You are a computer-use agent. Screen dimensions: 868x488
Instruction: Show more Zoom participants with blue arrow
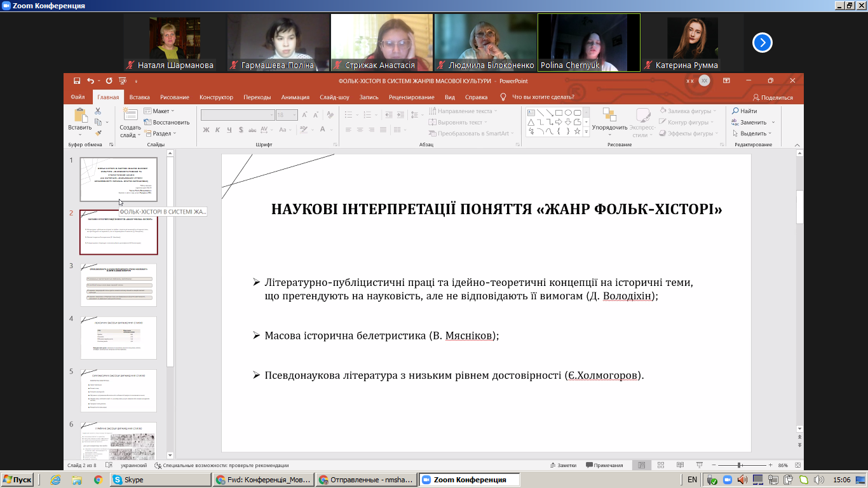click(763, 43)
